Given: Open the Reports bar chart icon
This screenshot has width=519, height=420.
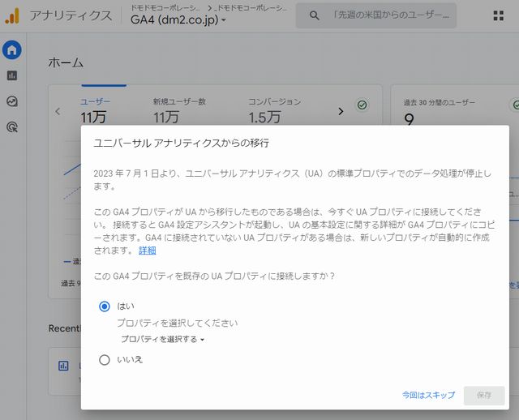Looking at the screenshot, I should coord(12,75).
